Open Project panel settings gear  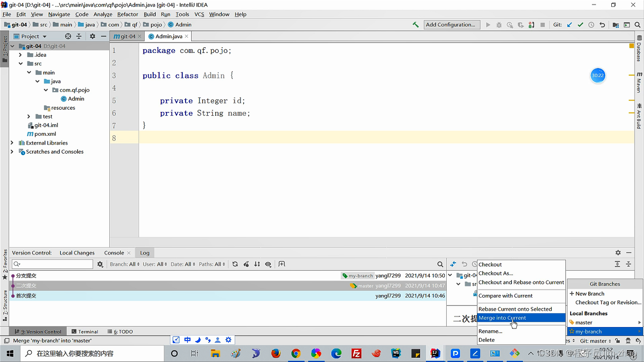click(92, 36)
